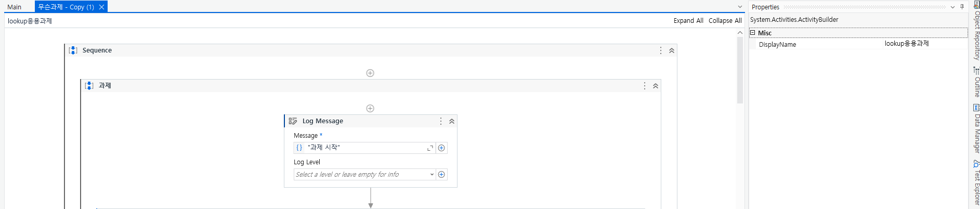
Task: Edit the DisplayName value field
Action: point(925,44)
